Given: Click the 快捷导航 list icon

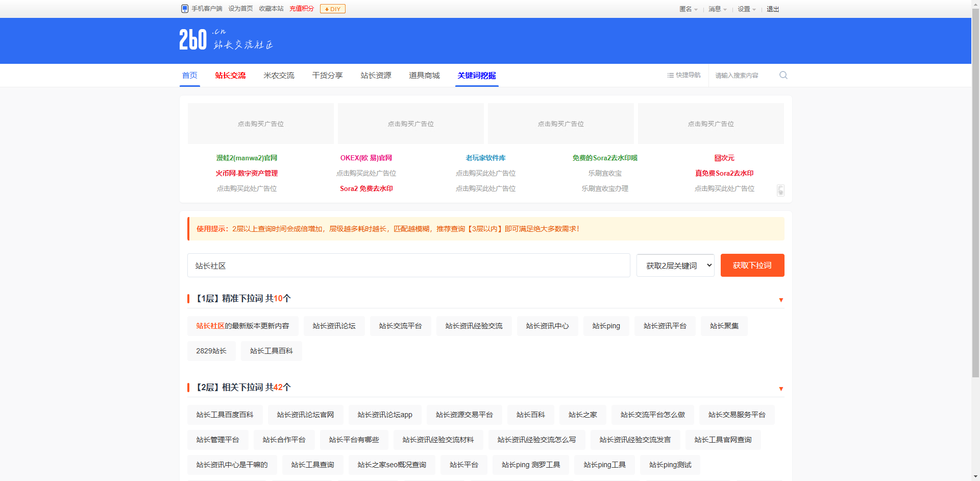Looking at the screenshot, I should (x=670, y=75).
